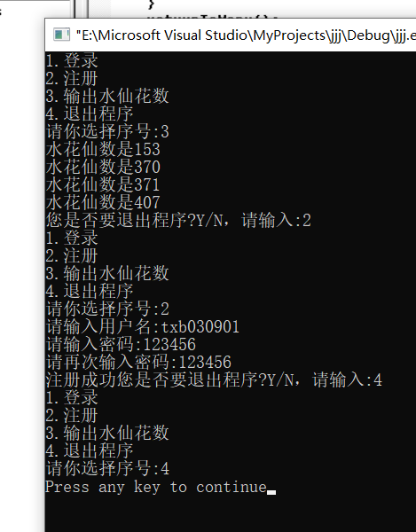This screenshot has width=416, height=532.
Task: Click the line 请再次输入密码:123456
Action: pyautogui.click(x=138, y=362)
